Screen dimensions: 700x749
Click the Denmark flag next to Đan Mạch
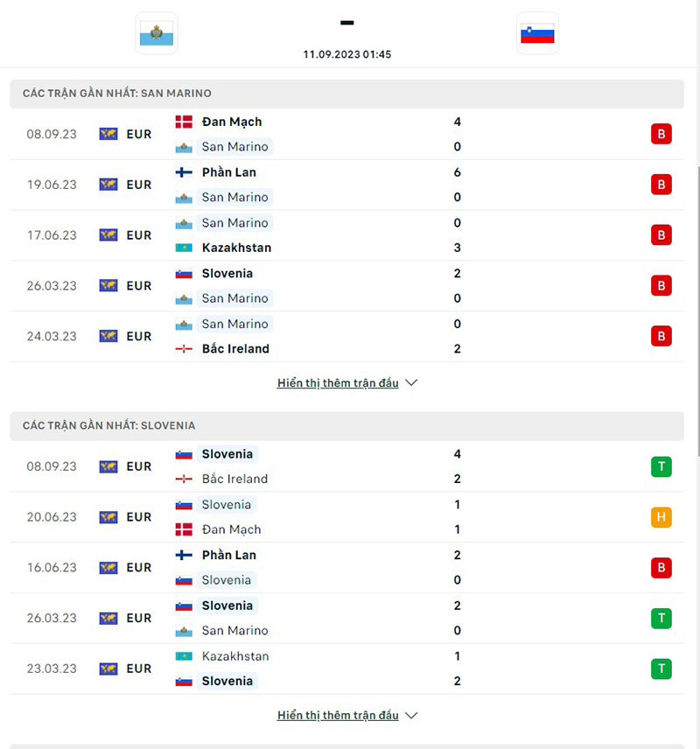click(185, 122)
